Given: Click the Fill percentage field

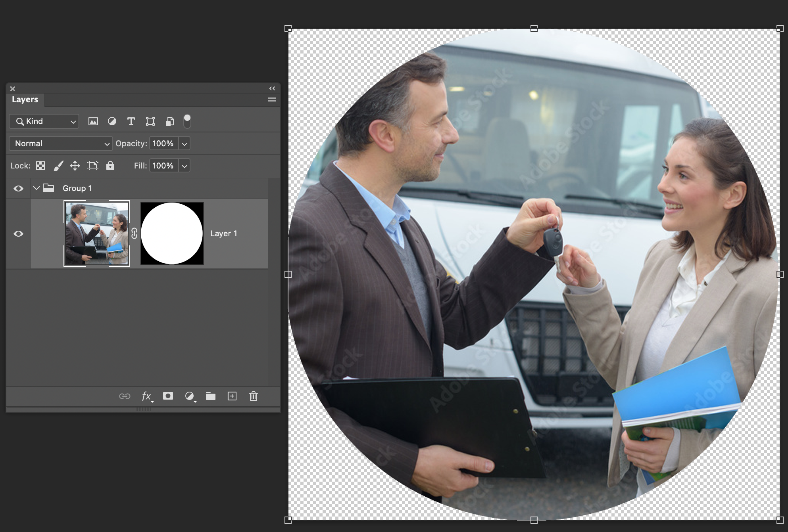Looking at the screenshot, I should click(x=163, y=166).
